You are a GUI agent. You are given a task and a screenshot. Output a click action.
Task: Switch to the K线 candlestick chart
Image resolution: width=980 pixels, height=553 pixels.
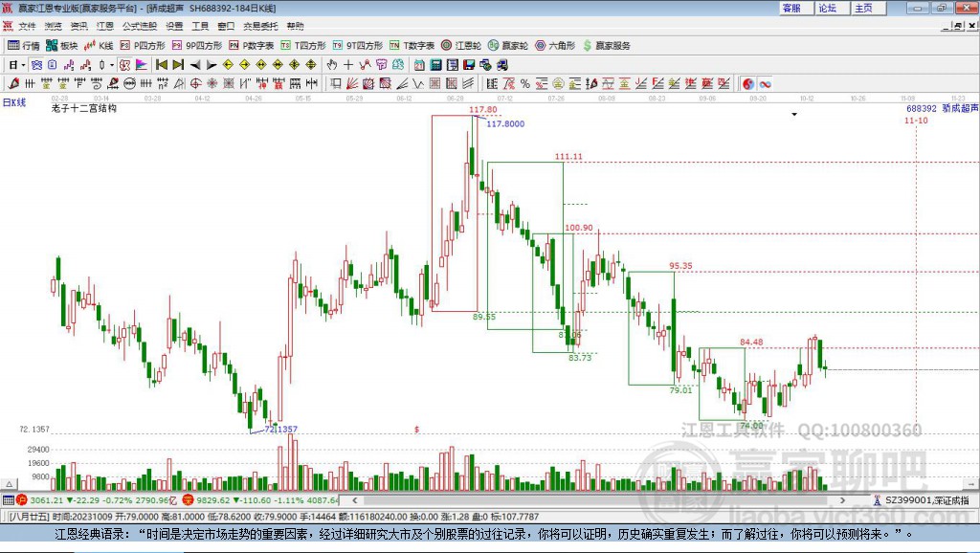point(99,46)
